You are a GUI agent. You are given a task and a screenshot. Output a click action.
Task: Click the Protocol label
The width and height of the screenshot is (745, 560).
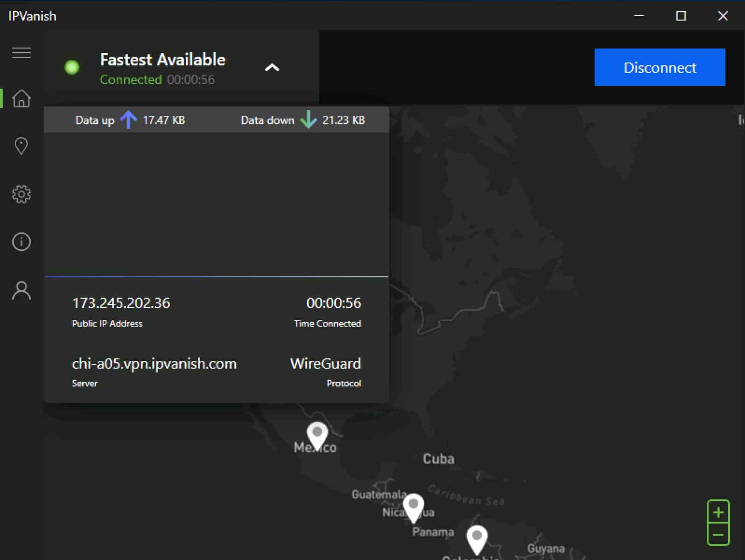tap(344, 383)
